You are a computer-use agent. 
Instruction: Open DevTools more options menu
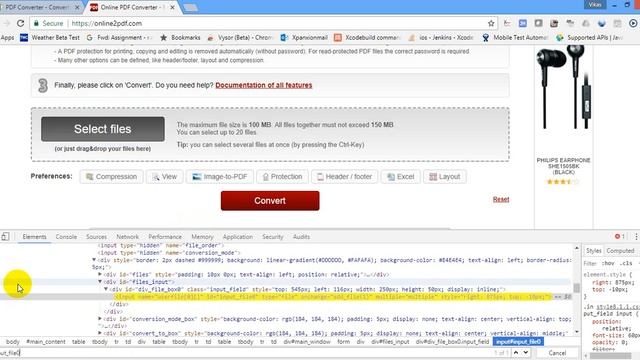[636, 237]
